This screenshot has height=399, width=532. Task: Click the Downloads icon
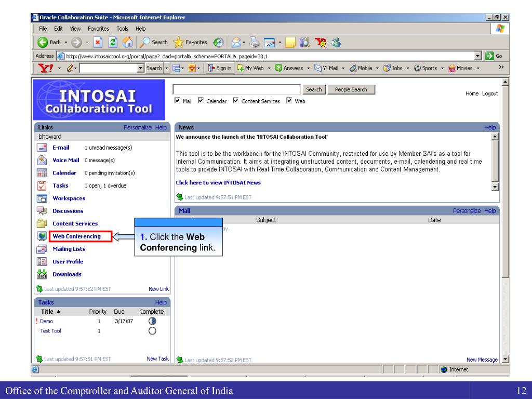click(x=42, y=274)
